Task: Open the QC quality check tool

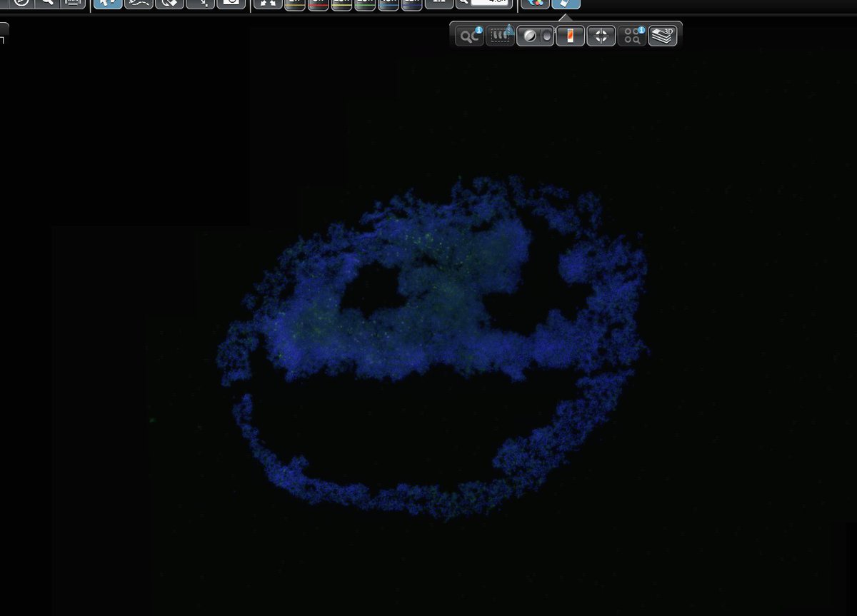Action: pyautogui.click(x=470, y=35)
